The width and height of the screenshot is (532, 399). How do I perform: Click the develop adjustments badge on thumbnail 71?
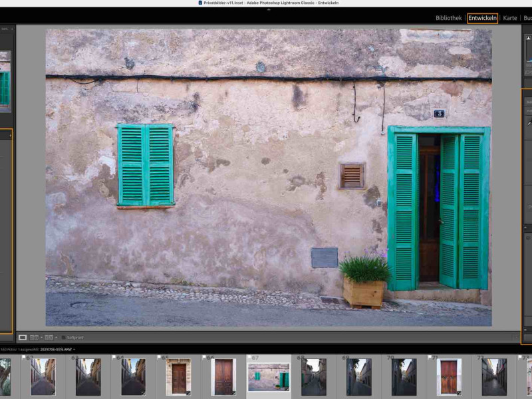(x=459, y=393)
